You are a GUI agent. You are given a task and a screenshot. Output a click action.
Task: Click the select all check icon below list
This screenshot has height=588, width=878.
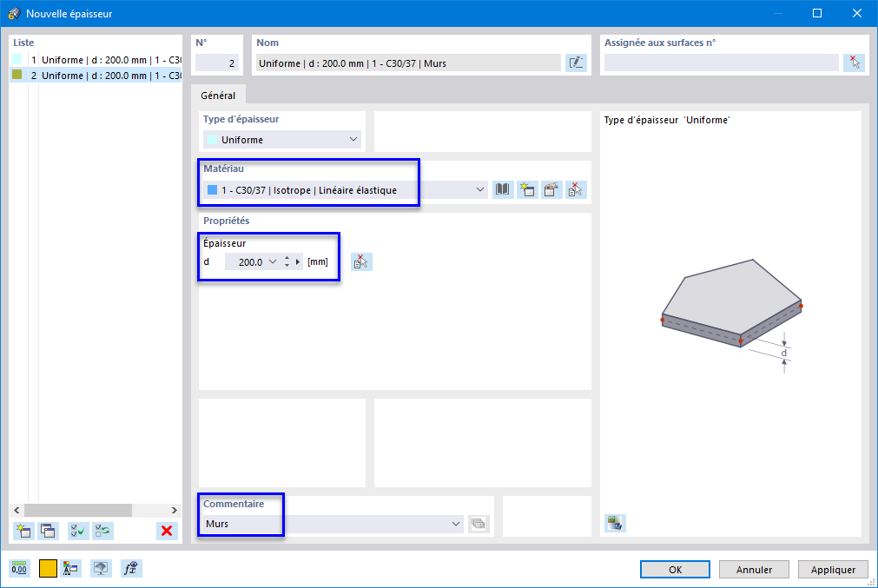tap(78, 531)
